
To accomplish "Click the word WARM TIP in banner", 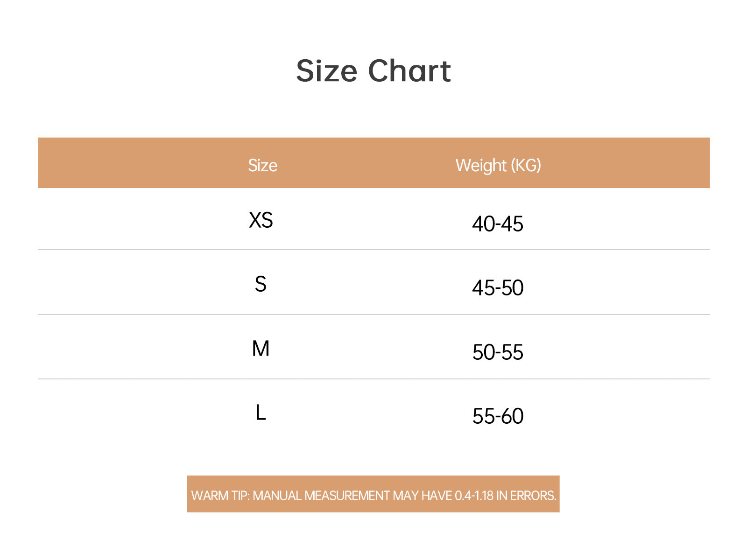I will click(x=220, y=496).
